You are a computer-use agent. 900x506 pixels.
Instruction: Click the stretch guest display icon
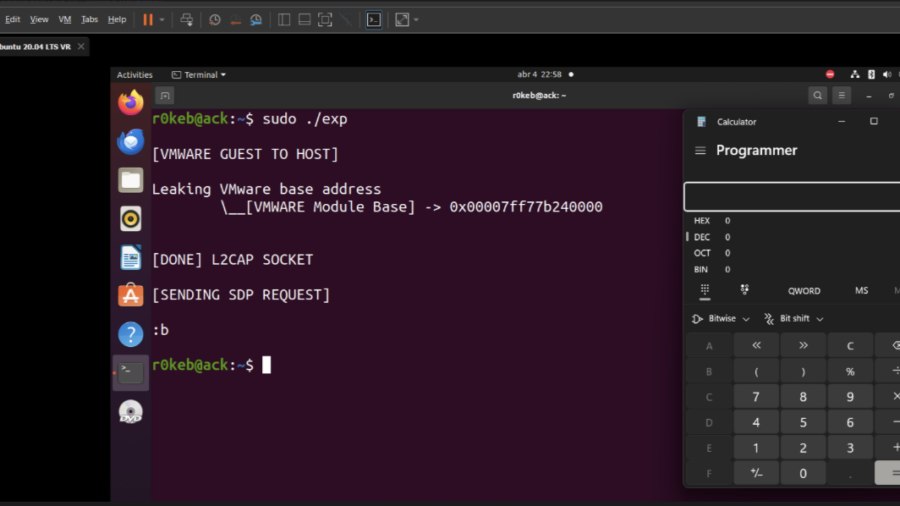point(402,20)
